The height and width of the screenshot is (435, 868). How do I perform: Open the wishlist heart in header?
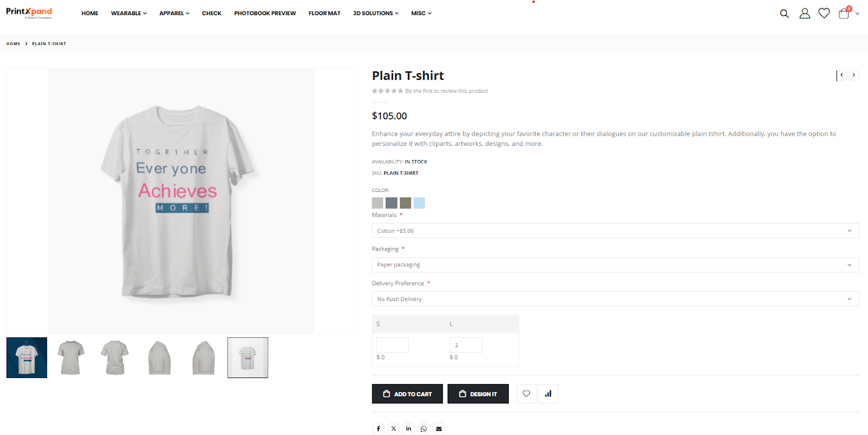click(x=824, y=14)
